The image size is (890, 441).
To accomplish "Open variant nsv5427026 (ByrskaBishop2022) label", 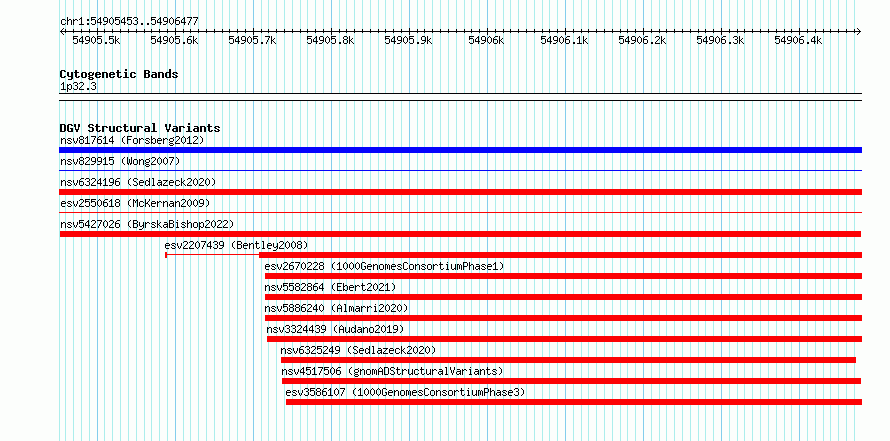I will 147,224.
